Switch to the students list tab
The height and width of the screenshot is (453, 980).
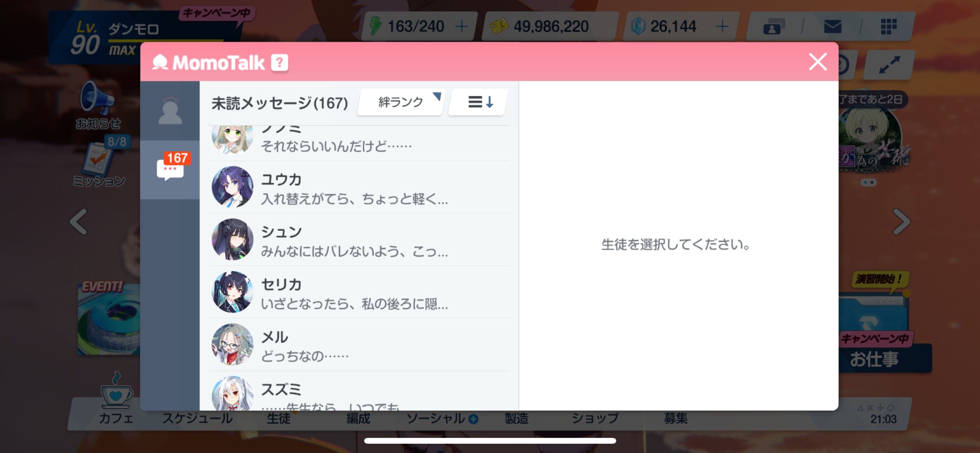(170, 111)
